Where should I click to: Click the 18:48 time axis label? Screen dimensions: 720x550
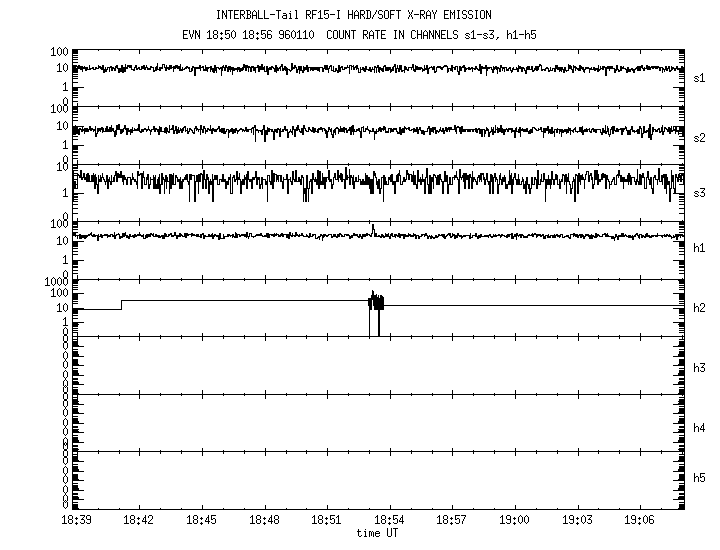coord(264,521)
